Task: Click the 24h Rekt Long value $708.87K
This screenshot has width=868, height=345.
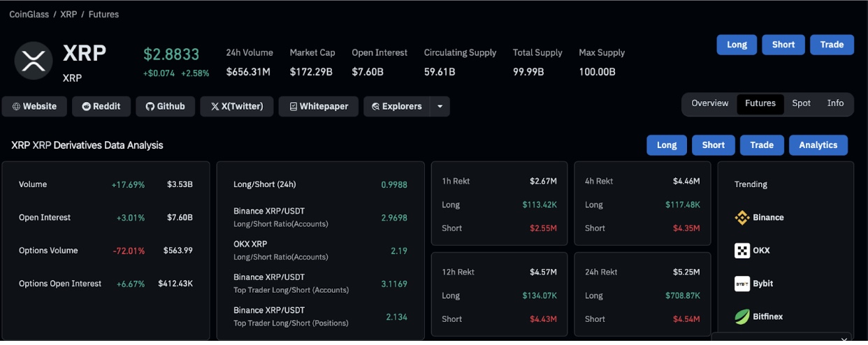Action: coord(682,295)
